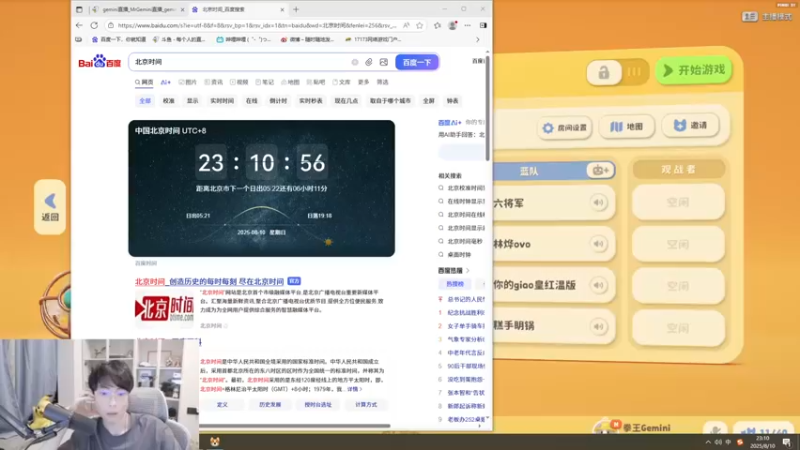Open the favorites list icon

(x=437, y=25)
